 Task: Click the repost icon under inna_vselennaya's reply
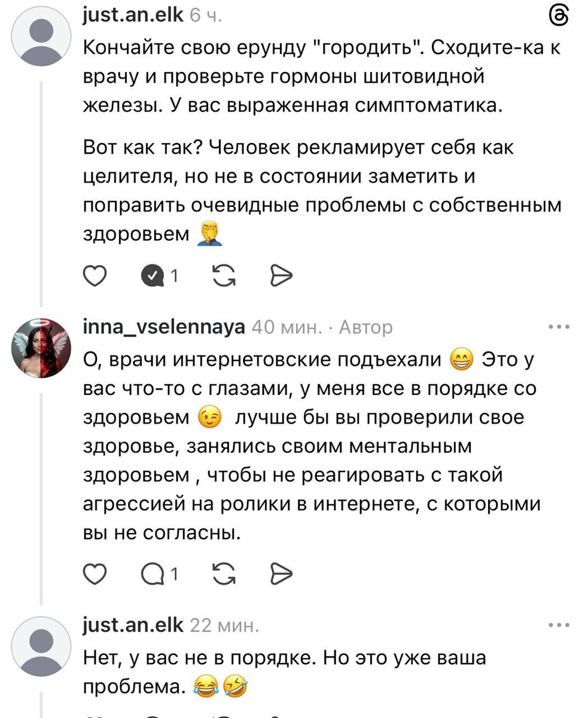click(222, 573)
